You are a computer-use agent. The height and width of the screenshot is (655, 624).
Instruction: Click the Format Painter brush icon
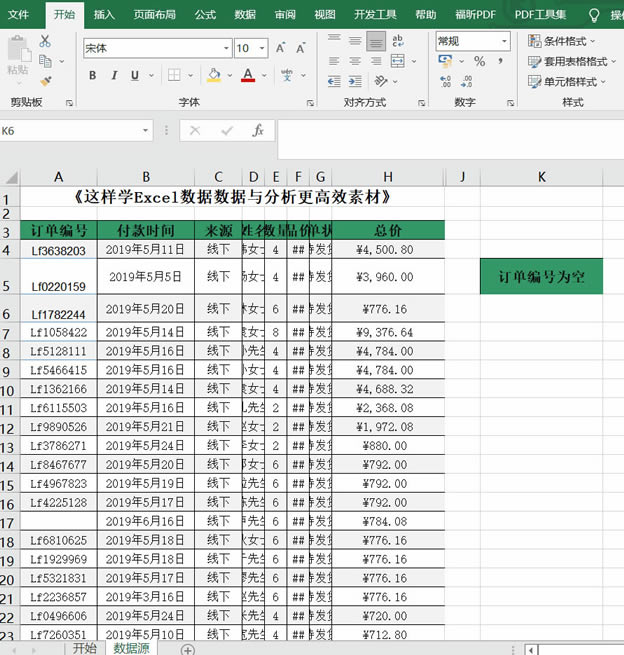coord(45,81)
